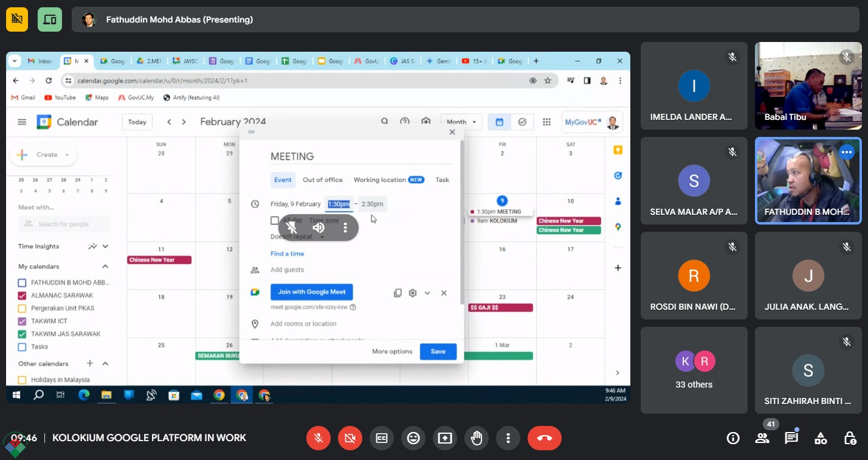Switch to the tasks view toggle

point(522,122)
